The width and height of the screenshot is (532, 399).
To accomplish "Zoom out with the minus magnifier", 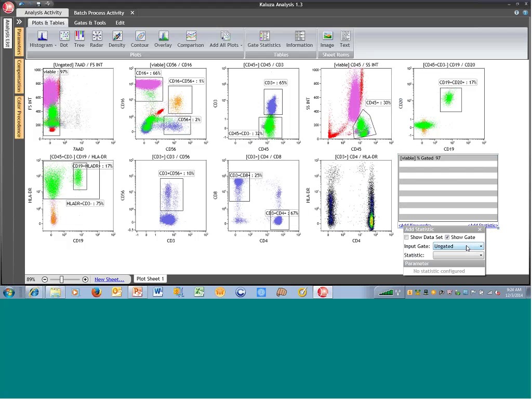I will pyautogui.click(x=45, y=280).
